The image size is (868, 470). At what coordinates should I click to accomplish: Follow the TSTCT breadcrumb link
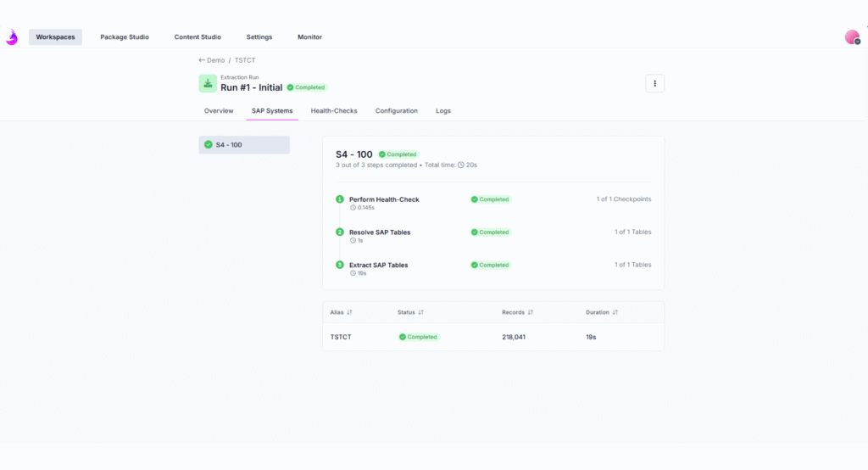245,60
